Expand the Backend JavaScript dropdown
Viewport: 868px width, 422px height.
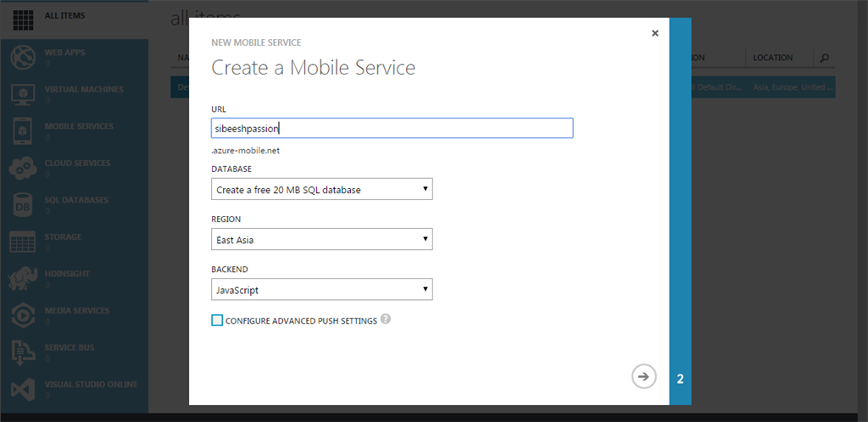tap(322, 290)
